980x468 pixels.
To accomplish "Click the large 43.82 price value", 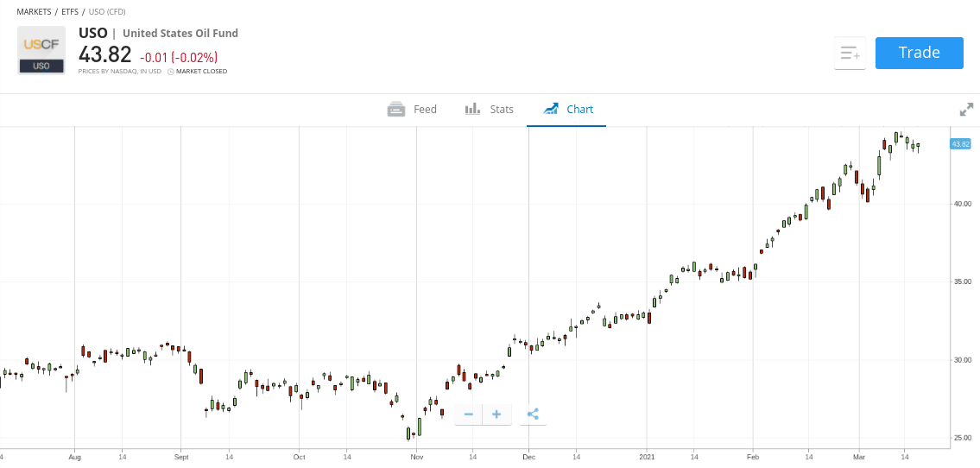I will [x=105, y=55].
